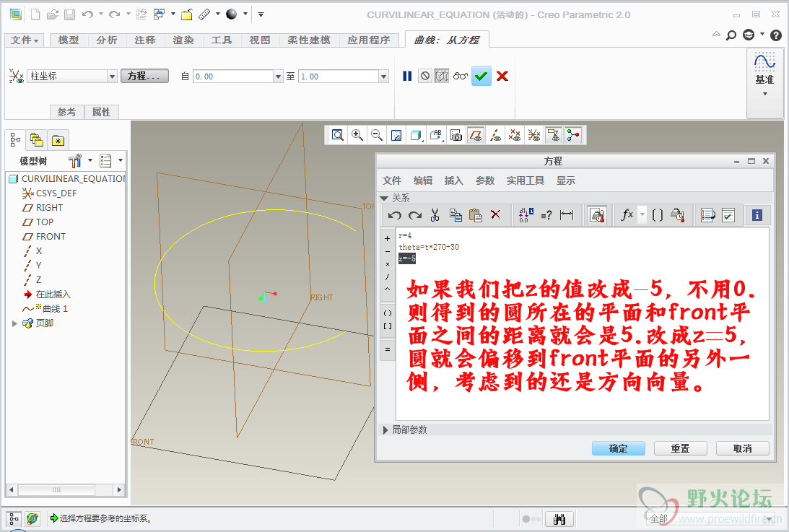Click Cut scissors in equation dialog
This screenshot has height=532, width=789.
click(435, 215)
